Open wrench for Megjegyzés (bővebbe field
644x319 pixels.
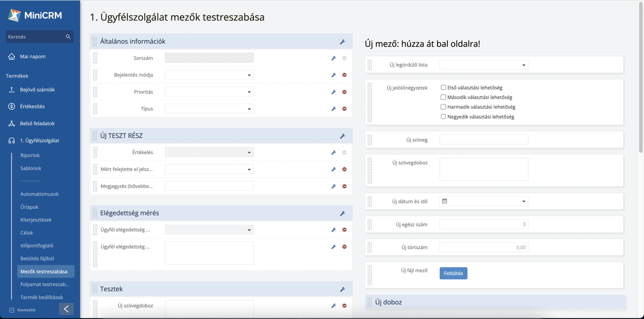point(333,186)
